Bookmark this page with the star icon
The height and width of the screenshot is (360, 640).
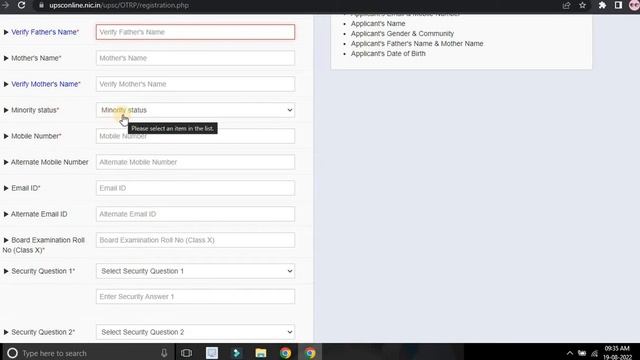[x=582, y=5]
